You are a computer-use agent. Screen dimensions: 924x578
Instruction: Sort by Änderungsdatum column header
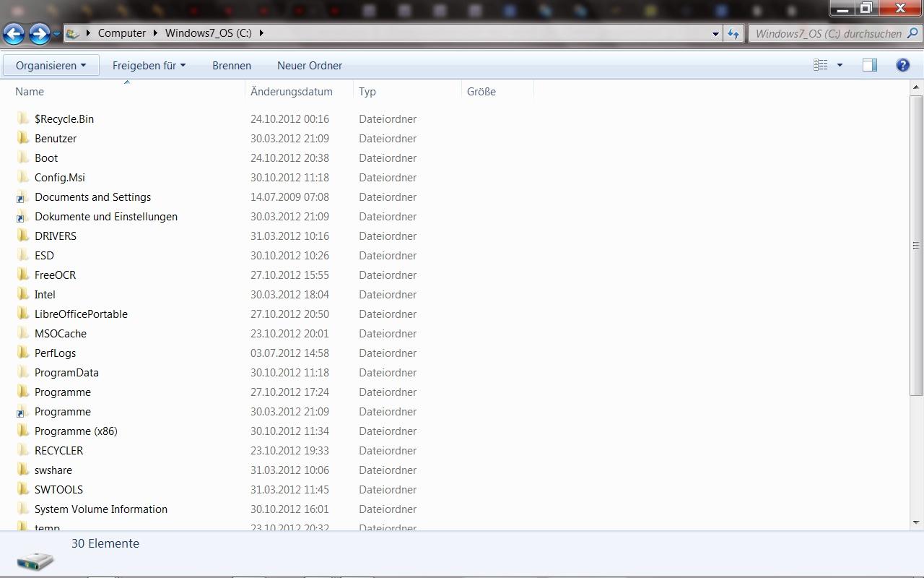(300, 91)
